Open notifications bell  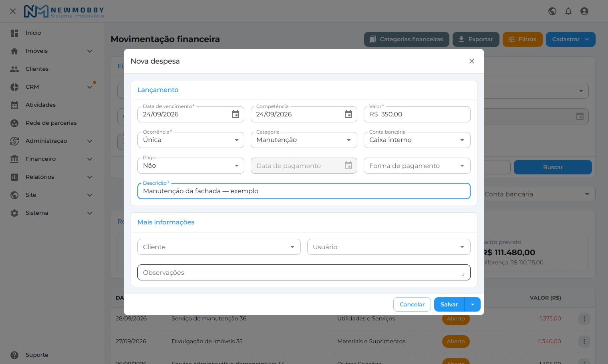pyautogui.click(x=568, y=11)
